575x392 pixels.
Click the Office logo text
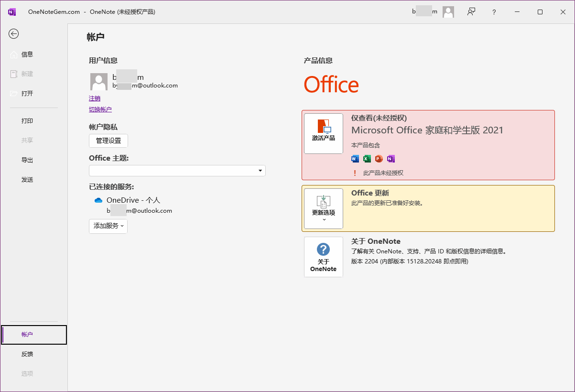(331, 85)
